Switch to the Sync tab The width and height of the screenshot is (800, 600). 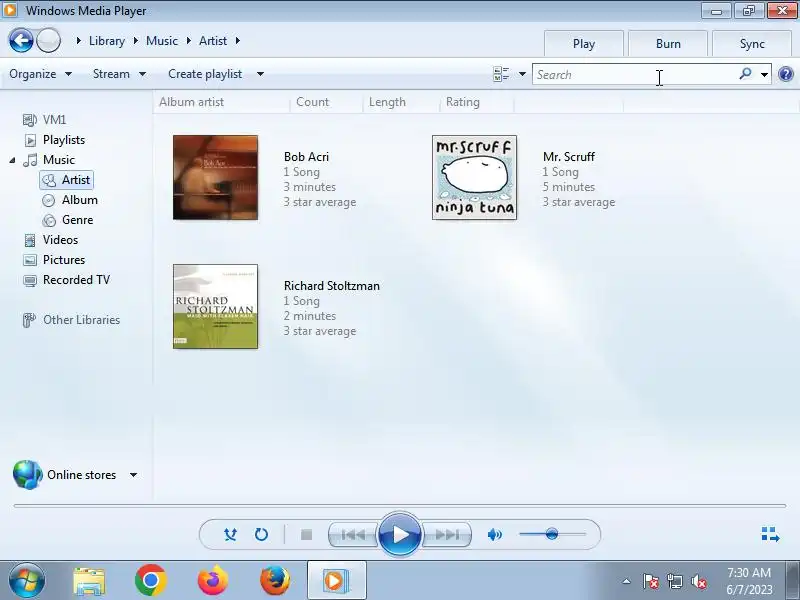click(752, 44)
